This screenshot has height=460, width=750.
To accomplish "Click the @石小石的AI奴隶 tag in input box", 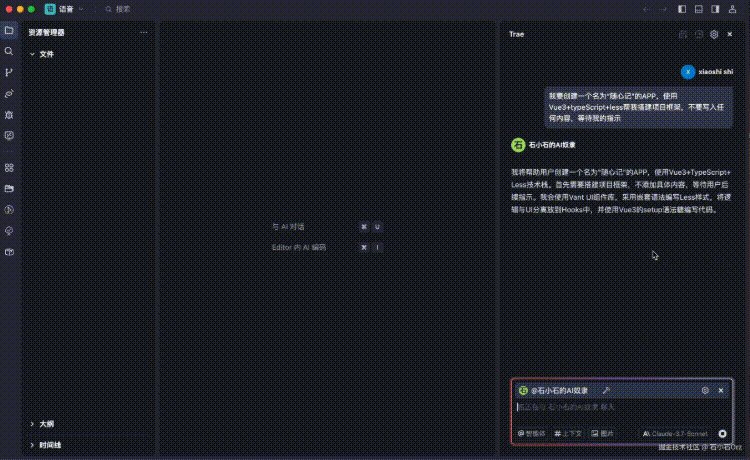I will [559, 391].
